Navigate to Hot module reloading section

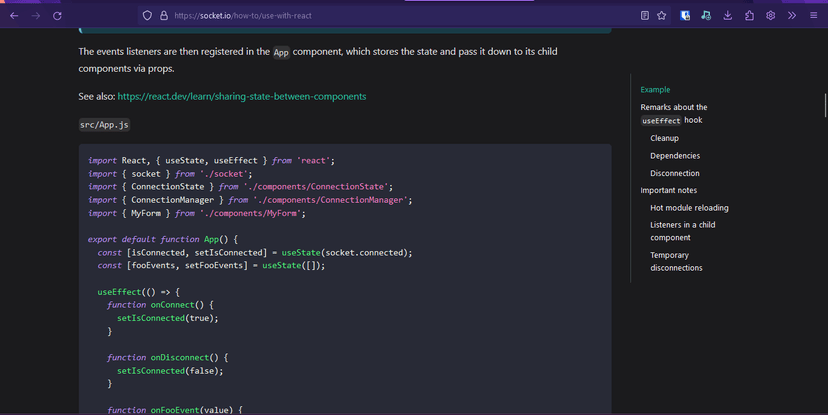(689, 208)
